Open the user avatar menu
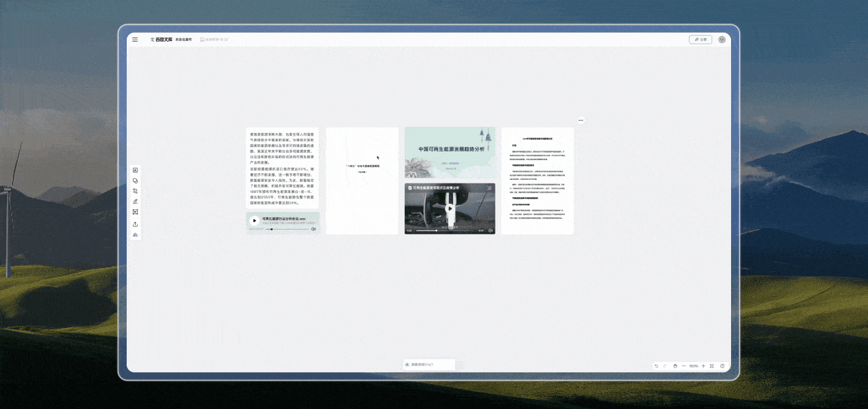This screenshot has height=409, width=868. tap(722, 40)
